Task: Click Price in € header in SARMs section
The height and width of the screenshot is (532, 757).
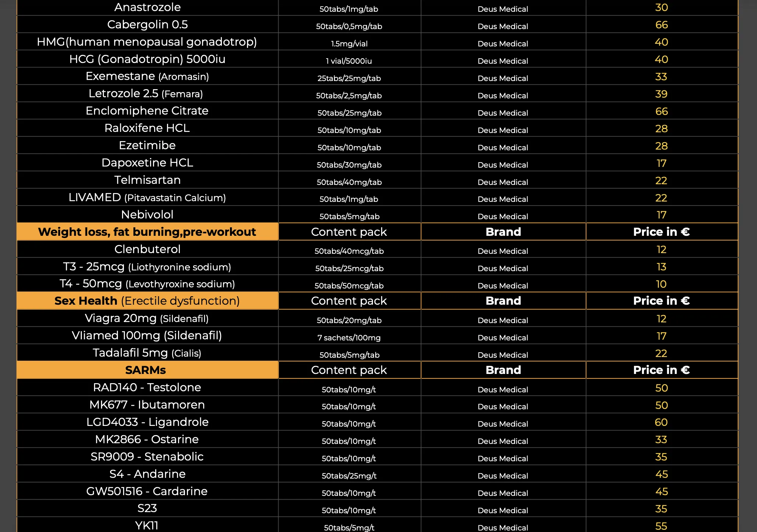Action: tap(662, 370)
